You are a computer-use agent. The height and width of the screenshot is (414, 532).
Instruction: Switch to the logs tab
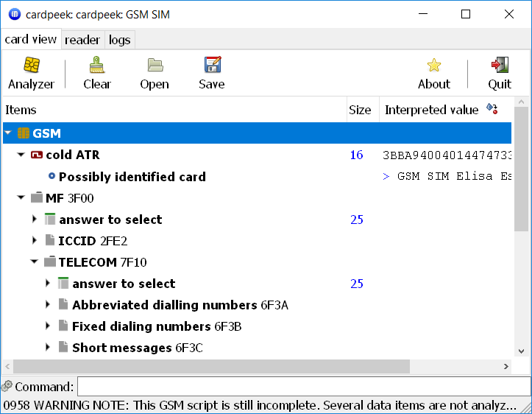tap(119, 40)
